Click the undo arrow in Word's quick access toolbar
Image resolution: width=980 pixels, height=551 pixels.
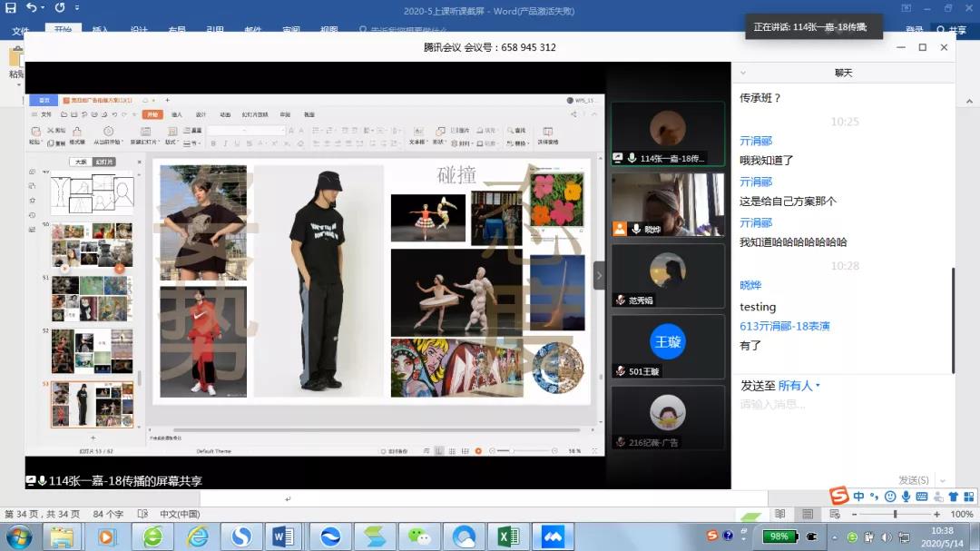[32, 8]
